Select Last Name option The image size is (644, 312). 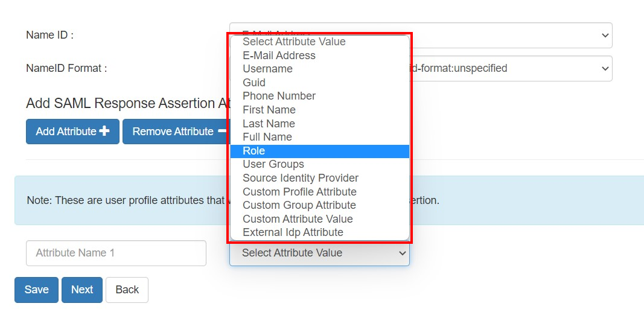(319, 124)
